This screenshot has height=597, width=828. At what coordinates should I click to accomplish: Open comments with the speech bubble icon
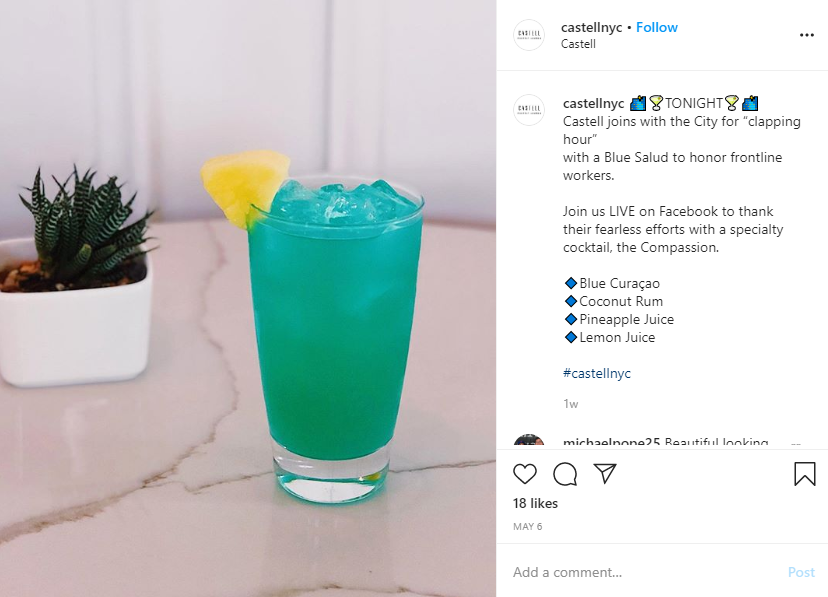565,474
